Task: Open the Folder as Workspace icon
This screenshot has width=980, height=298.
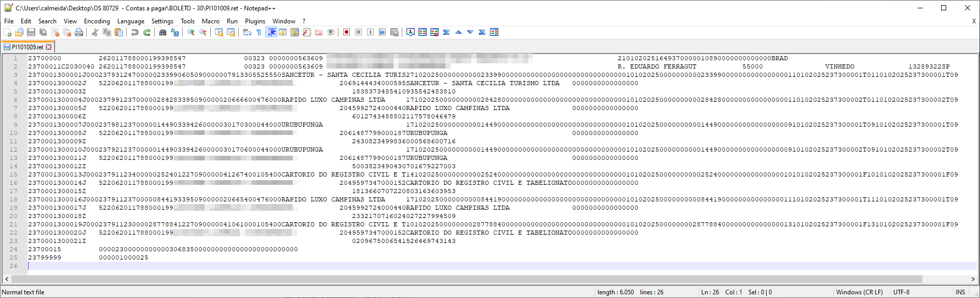Action: coord(319,32)
